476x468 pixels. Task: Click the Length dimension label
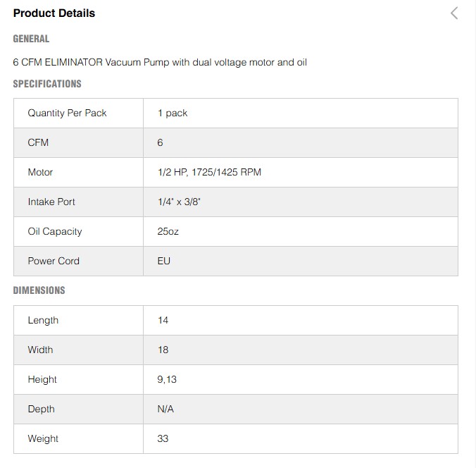click(43, 320)
